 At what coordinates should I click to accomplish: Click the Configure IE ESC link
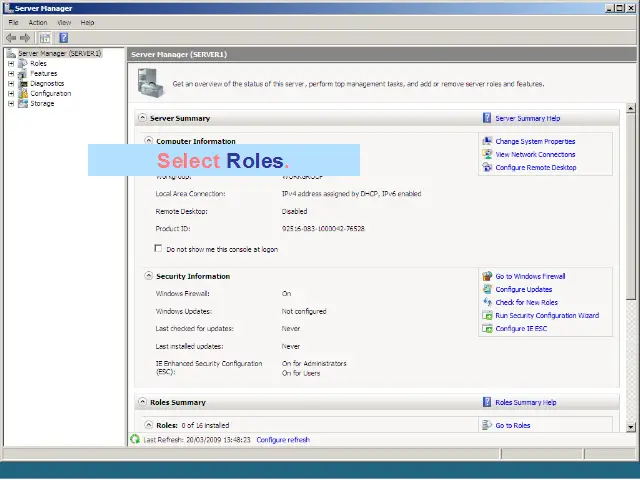tap(521, 329)
